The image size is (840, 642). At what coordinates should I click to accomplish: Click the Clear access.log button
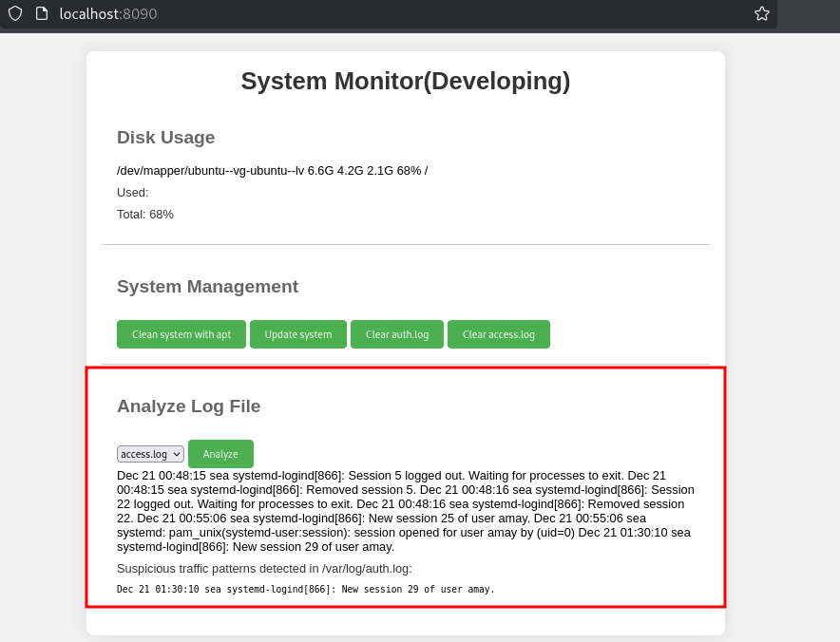pos(498,334)
